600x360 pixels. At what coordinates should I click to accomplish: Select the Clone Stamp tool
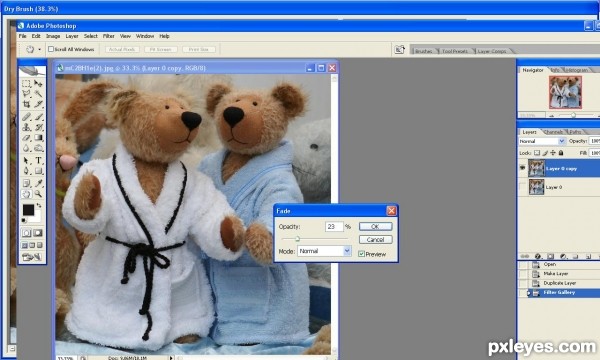[26, 127]
